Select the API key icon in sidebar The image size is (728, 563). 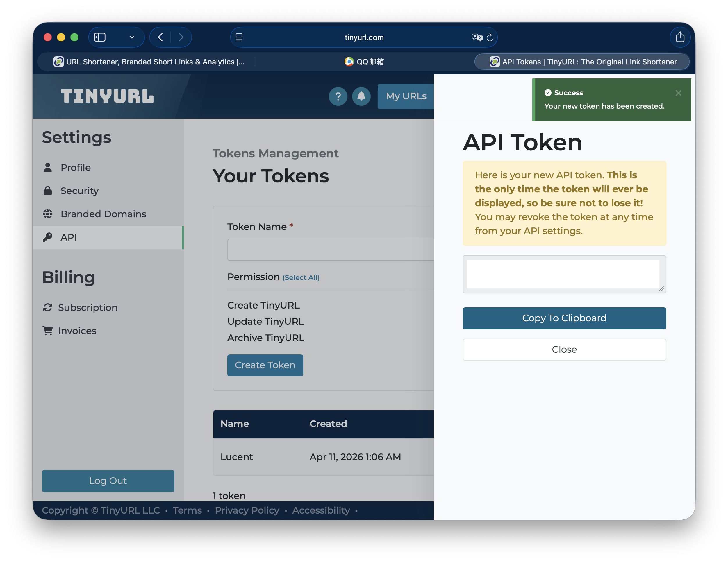(x=48, y=237)
